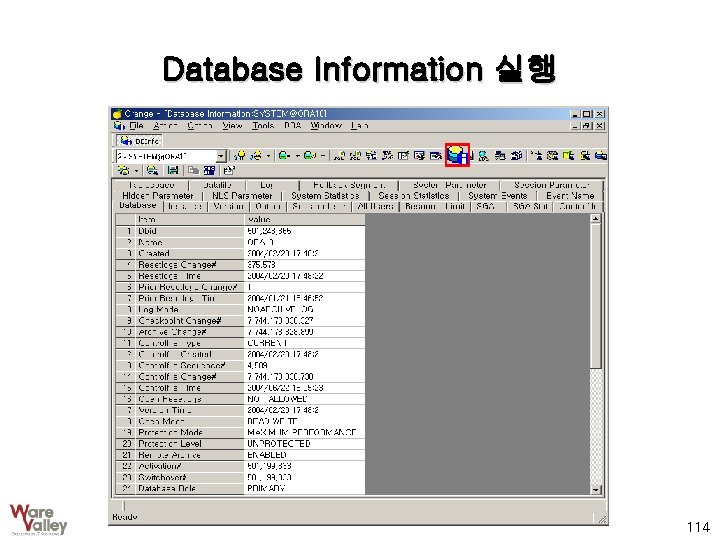This screenshot has height=540, width=720.
Task: Click the Value column header
Action: pos(304,220)
